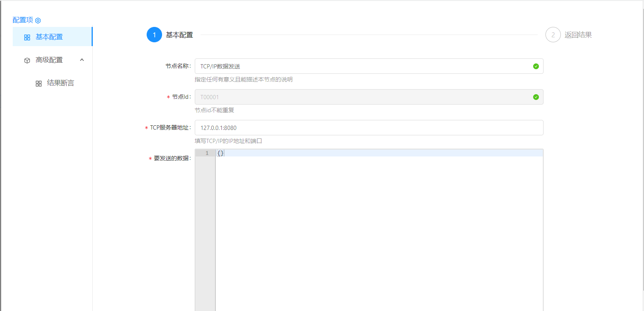
Task: Click the disabled 节点Id input showing T00001
Action: (x=362, y=97)
